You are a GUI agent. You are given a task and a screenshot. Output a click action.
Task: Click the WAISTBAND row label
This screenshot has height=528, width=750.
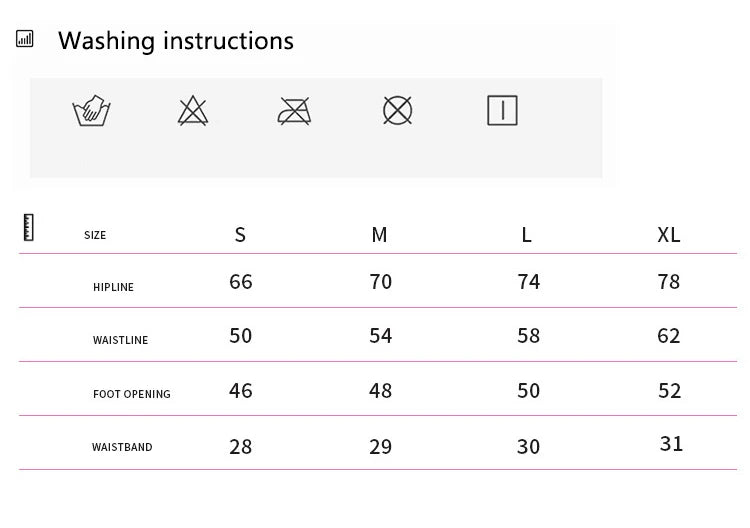[x=122, y=448]
